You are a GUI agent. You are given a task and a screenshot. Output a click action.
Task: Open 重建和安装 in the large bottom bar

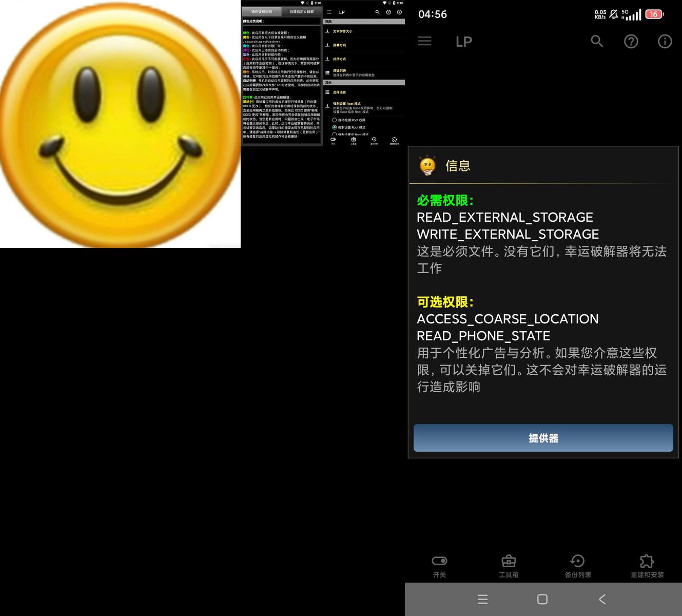click(647, 566)
